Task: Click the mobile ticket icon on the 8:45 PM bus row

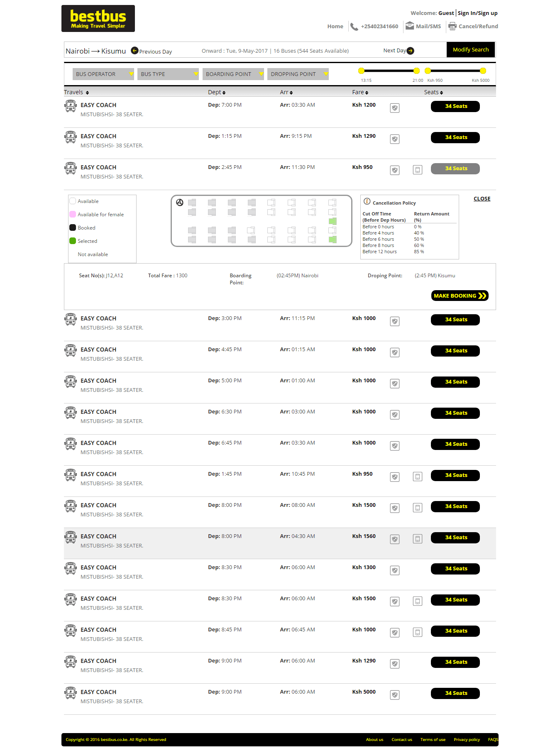Action: tap(418, 632)
